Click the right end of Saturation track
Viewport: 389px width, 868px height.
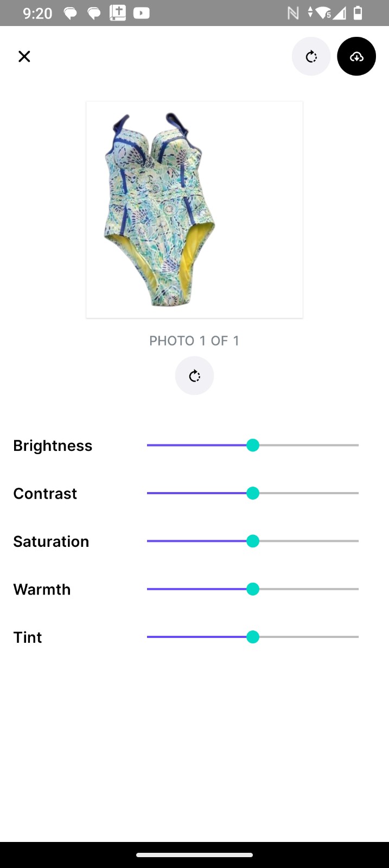click(358, 541)
